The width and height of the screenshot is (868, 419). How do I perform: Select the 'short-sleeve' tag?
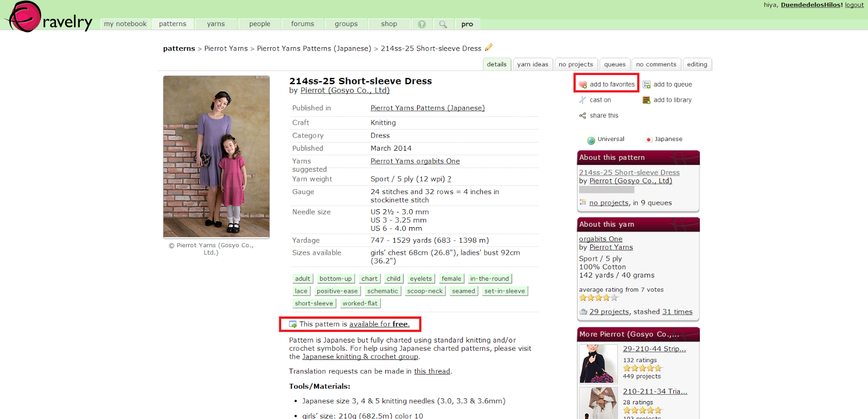[314, 304]
